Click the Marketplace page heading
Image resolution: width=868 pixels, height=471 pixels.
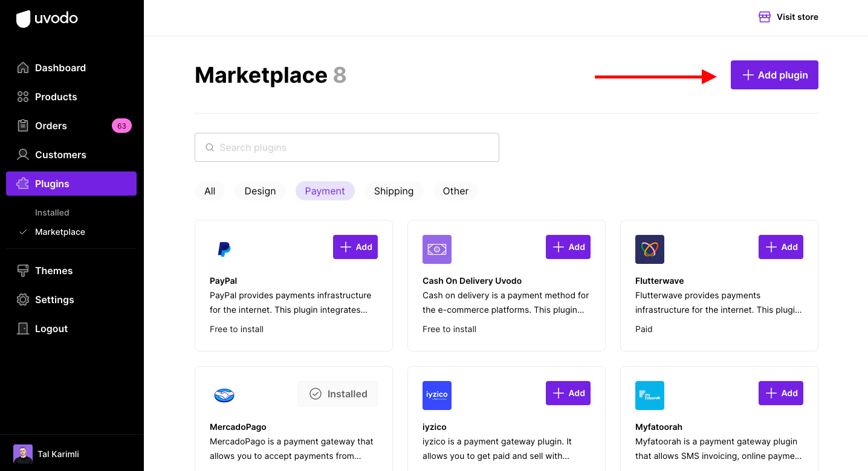click(x=261, y=75)
